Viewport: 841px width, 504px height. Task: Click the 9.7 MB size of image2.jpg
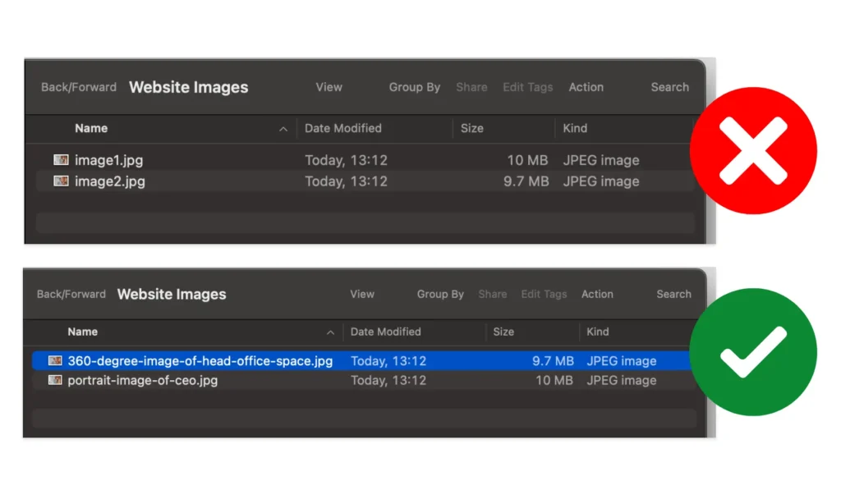tap(526, 181)
